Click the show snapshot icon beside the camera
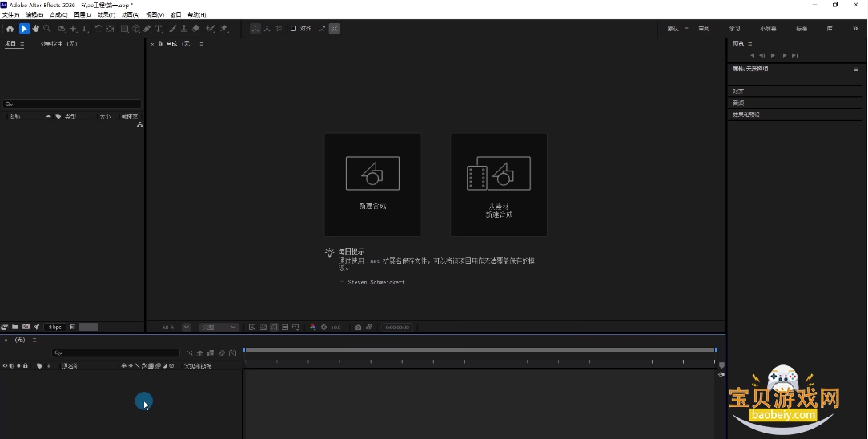This screenshot has height=439, width=868. [369, 327]
